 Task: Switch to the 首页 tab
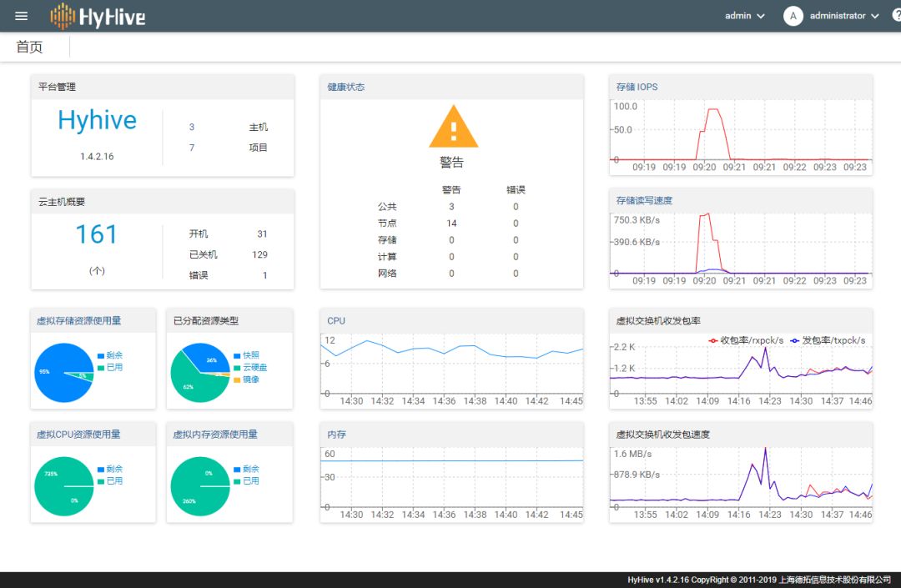tap(29, 47)
